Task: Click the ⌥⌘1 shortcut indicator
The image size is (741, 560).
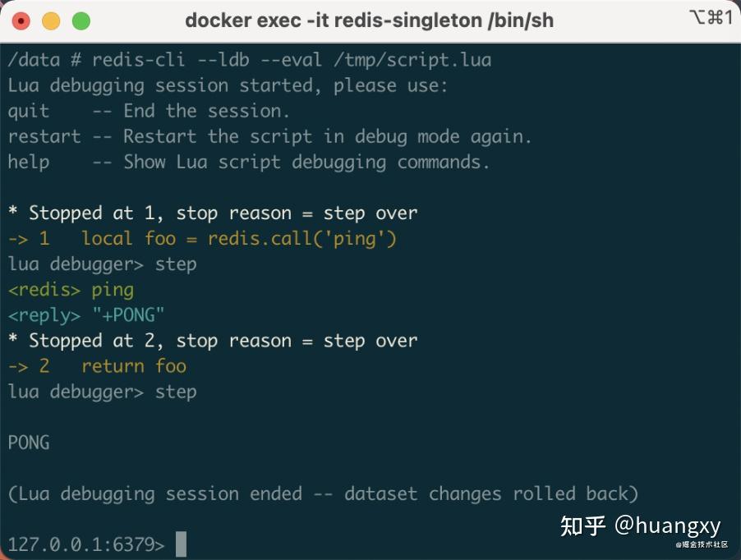Action: (x=711, y=17)
